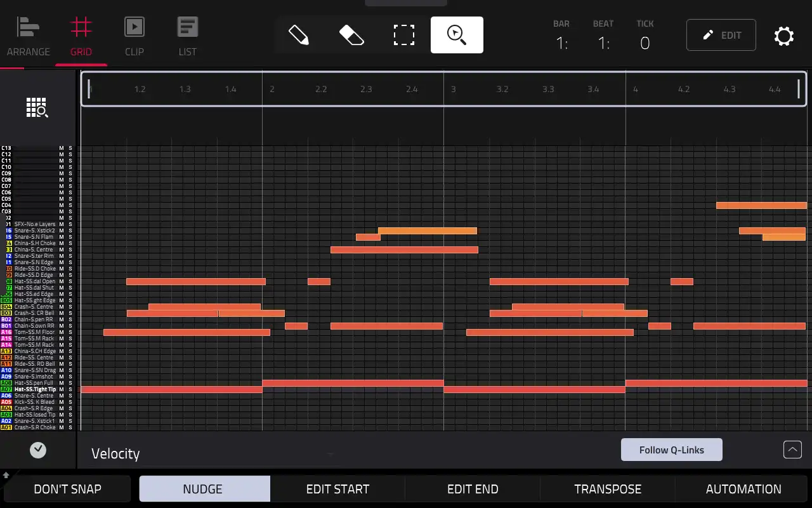This screenshot has width=812, height=508.
Task: Select pad A13 China-S.CH Edge
Action: [29, 351]
